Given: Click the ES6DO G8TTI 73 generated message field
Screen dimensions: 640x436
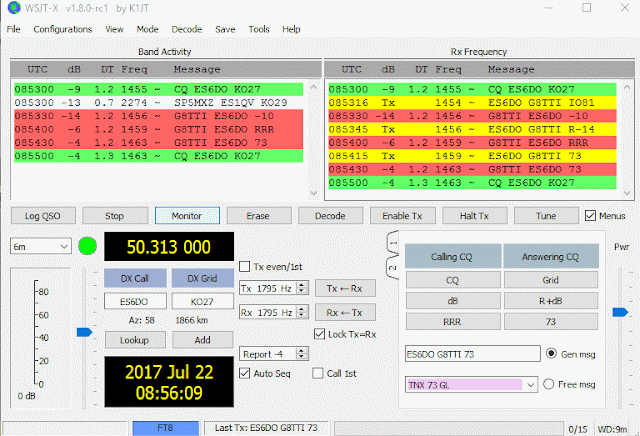Looking at the screenshot, I should [x=473, y=354].
